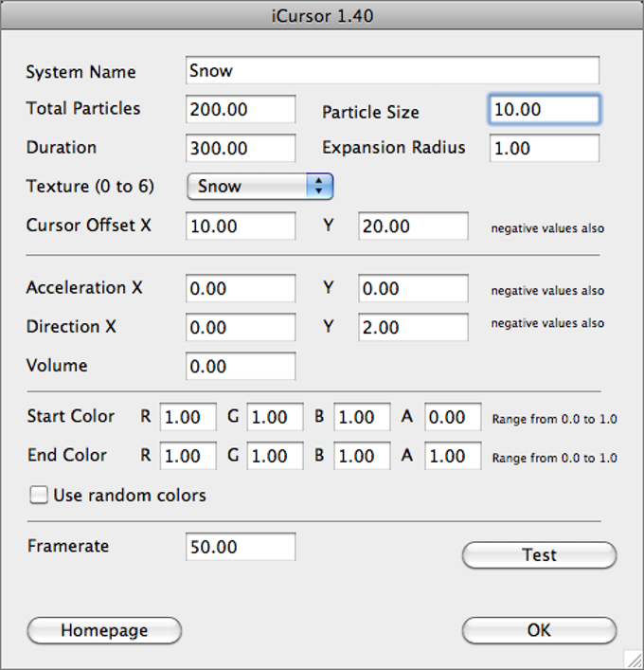Enable the Use random colors checkbox

coord(40,495)
